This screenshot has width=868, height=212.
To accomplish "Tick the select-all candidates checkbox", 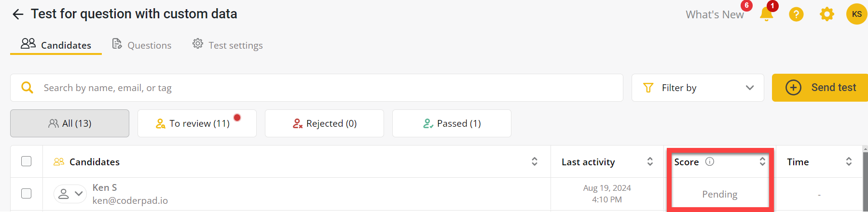I will (27, 161).
